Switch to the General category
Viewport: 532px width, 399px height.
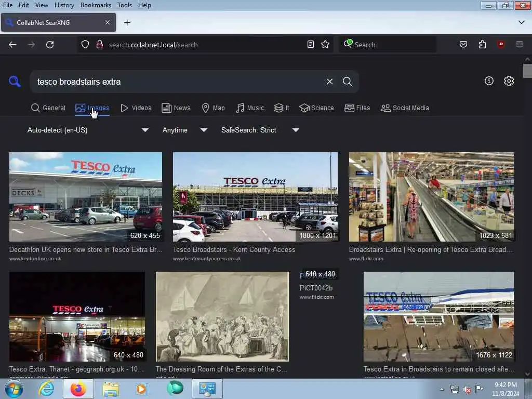48,108
